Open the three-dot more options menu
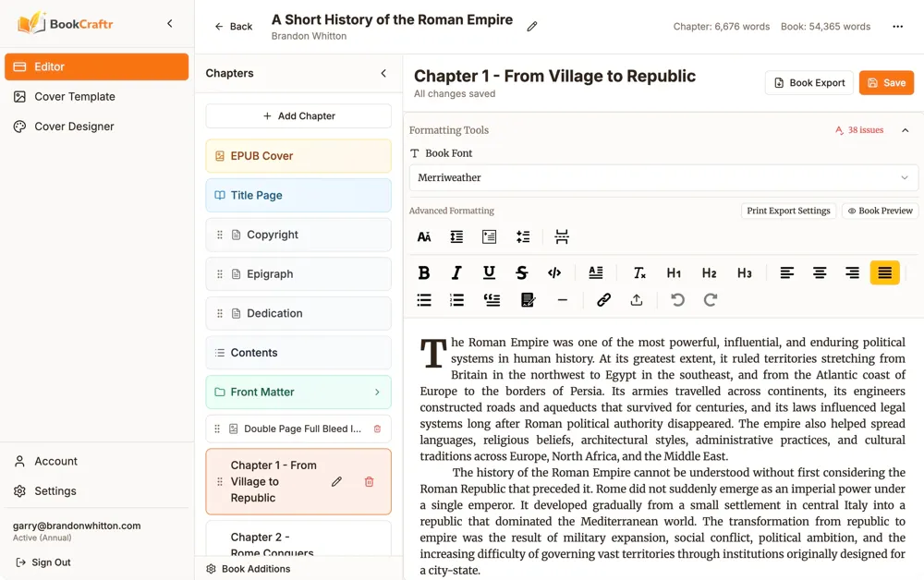Image resolution: width=924 pixels, height=580 pixels. (897, 27)
